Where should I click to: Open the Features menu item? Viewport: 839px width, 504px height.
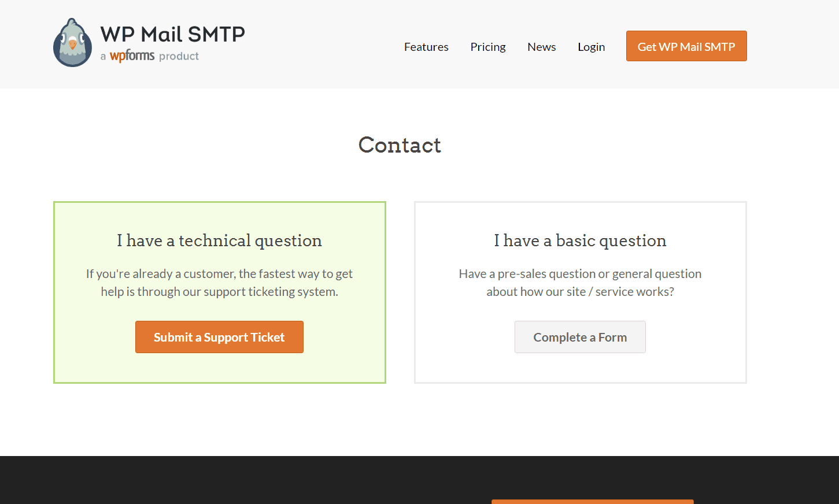click(426, 47)
